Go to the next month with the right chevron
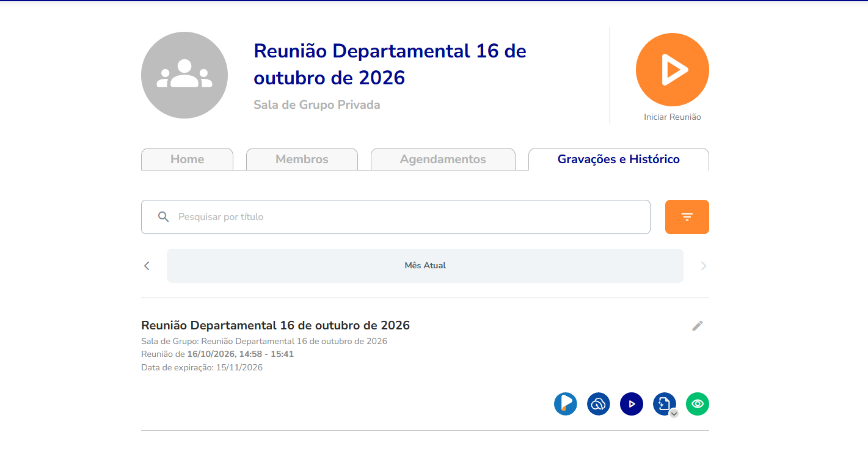Viewport: 868px width, 473px height. click(x=703, y=266)
